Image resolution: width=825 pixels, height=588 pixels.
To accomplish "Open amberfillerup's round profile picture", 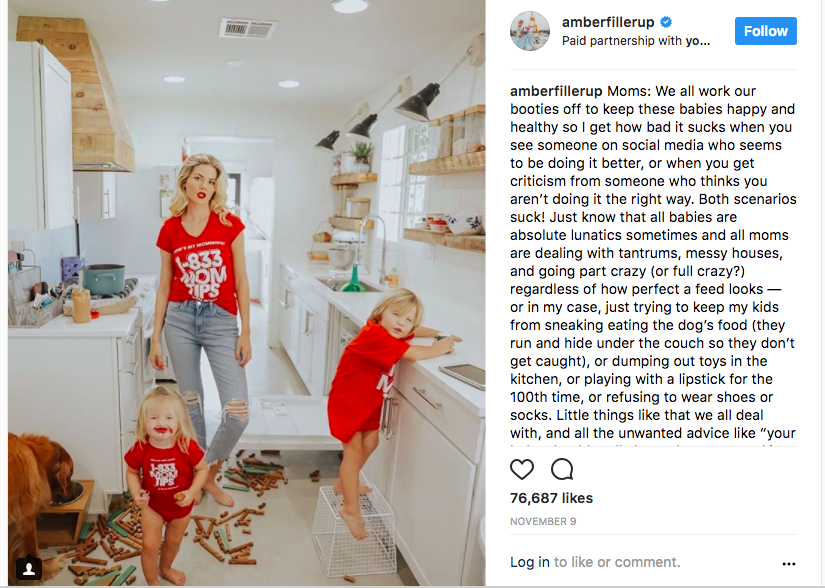I will [530, 31].
